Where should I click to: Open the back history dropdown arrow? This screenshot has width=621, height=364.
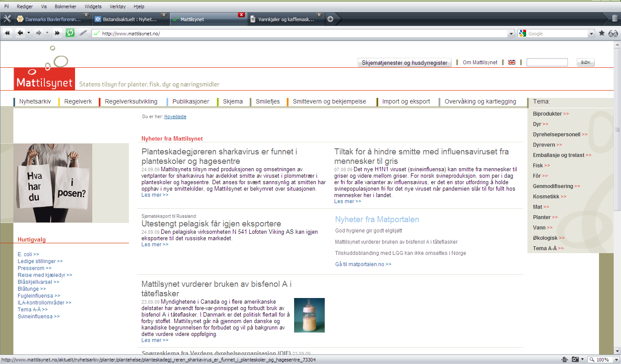28,33
